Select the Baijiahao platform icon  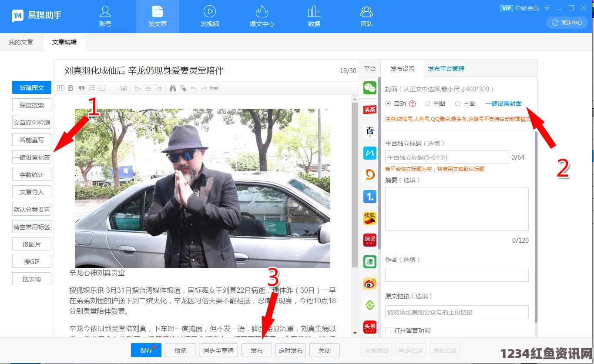pyautogui.click(x=370, y=131)
